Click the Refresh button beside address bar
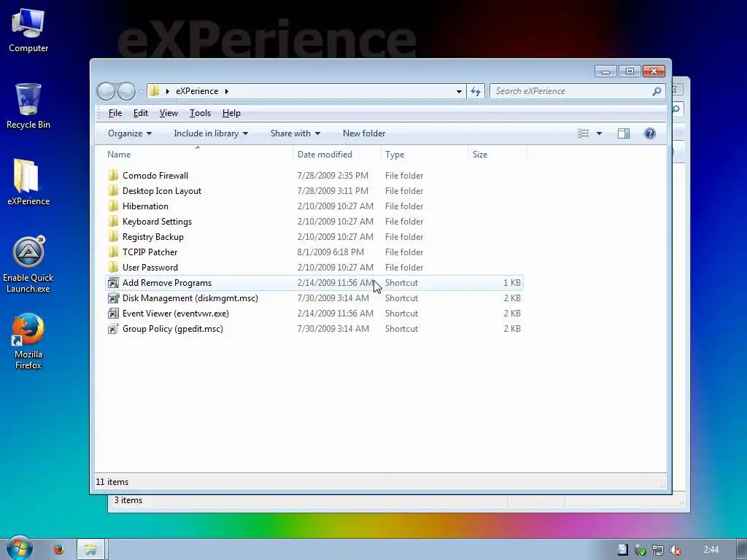 (x=476, y=91)
